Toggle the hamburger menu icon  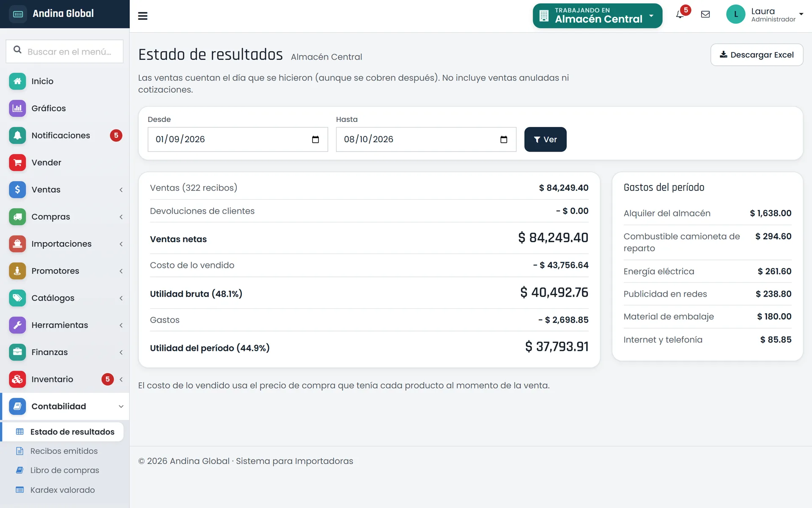pyautogui.click(x=143, y=16)
